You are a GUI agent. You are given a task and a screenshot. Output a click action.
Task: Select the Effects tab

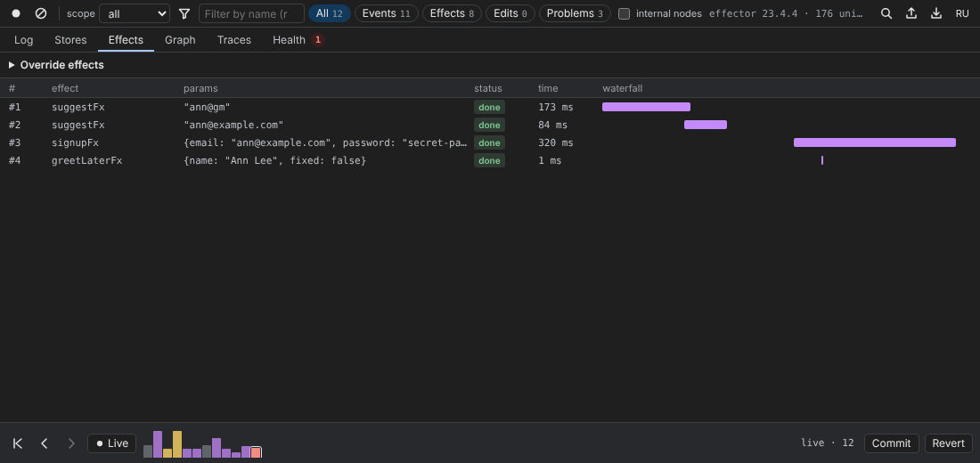tap(126, 40)
